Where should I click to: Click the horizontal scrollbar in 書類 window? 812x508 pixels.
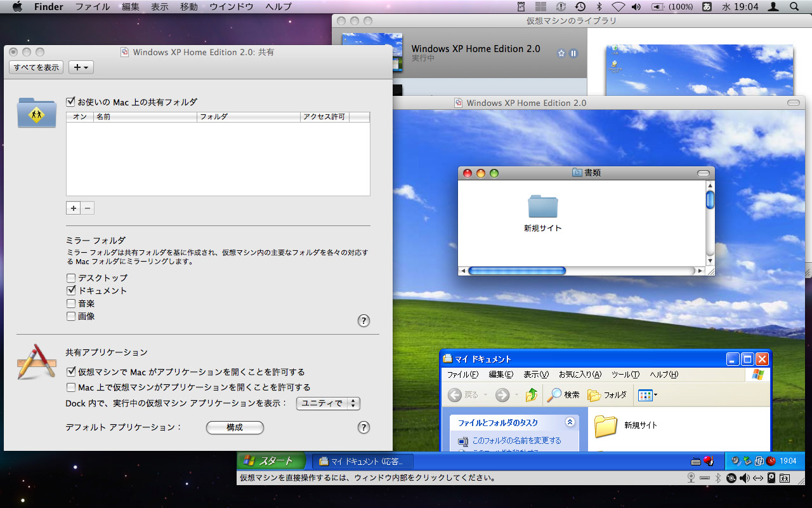tap(581, 271)
